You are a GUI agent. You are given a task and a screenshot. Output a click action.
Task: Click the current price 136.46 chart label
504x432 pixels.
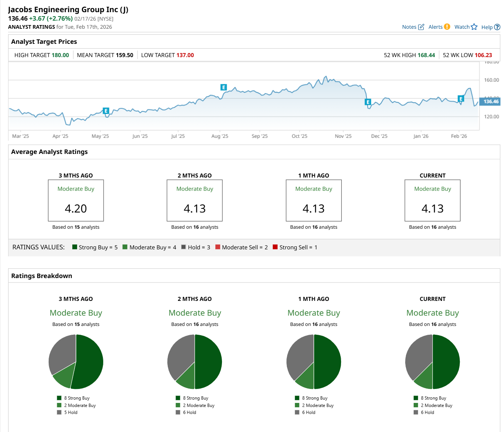[x=491, y=101]
